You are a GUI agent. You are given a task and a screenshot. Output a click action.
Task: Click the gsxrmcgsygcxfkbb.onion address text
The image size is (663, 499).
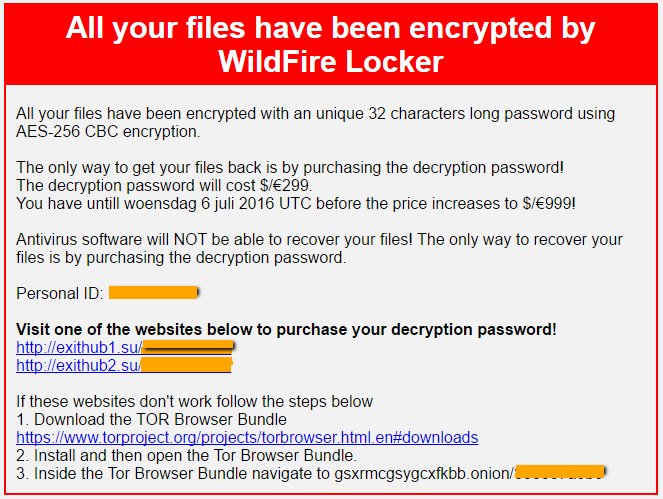(424, 473)
